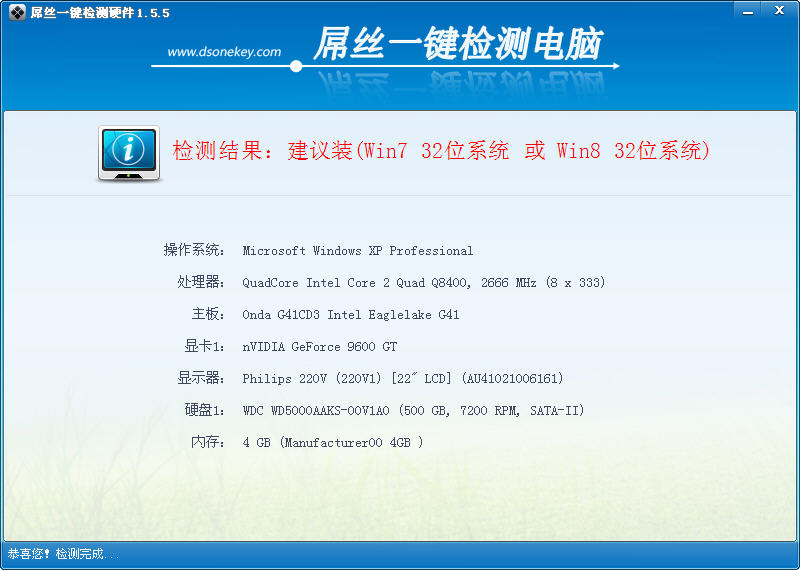Click the 处理器 label
Screen dimensions: 800x570
pyautogui.click(x=201, y=282)
